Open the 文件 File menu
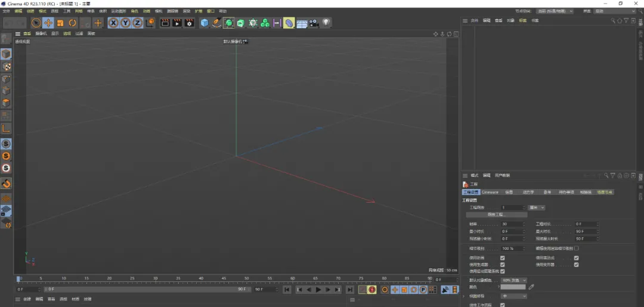This screenshot has width=644, height=307. (x=6, y=11)
